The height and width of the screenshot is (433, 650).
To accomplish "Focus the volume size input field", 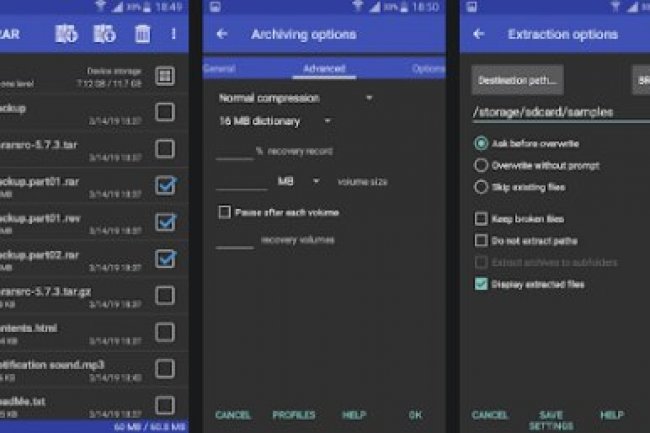I will coord(242,182).
